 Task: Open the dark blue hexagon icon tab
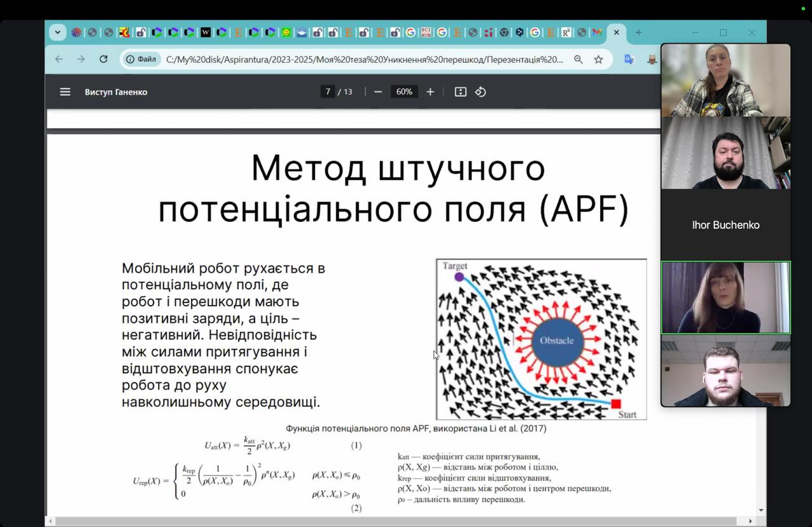point(520,32)
